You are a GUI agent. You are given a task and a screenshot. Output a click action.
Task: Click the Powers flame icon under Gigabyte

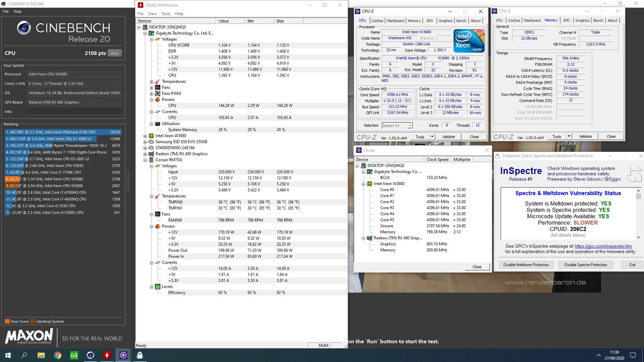(158, 100)
